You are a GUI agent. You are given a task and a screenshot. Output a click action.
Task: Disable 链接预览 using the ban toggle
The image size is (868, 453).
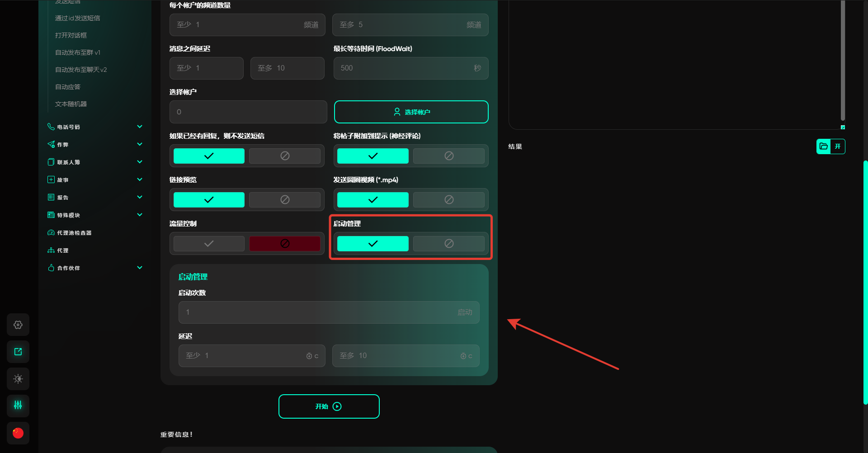pos(284,200)
